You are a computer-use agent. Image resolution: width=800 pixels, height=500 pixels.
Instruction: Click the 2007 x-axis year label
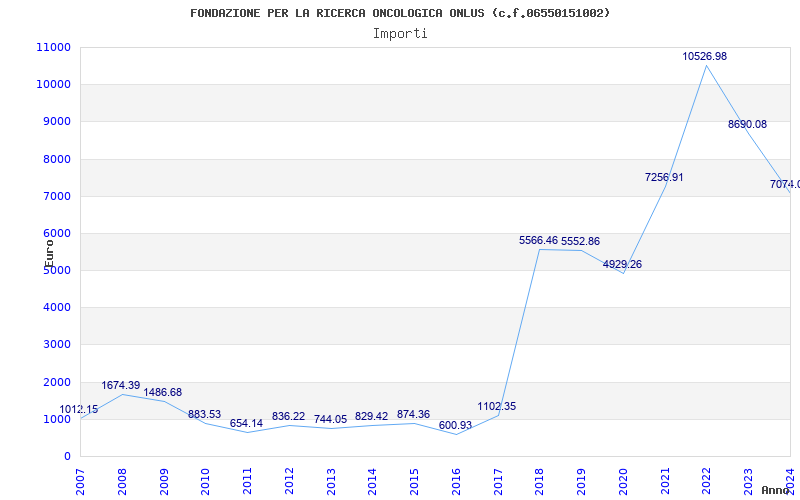(80, 482)
